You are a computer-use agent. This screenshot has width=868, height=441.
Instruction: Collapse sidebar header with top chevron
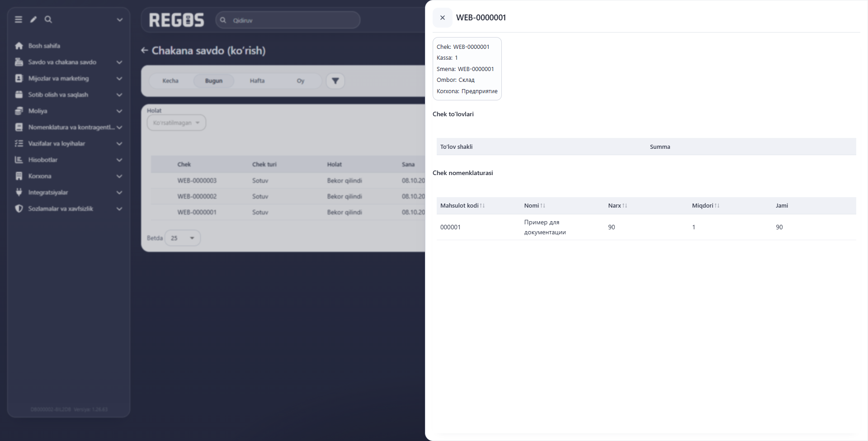[x=120, y=20]
